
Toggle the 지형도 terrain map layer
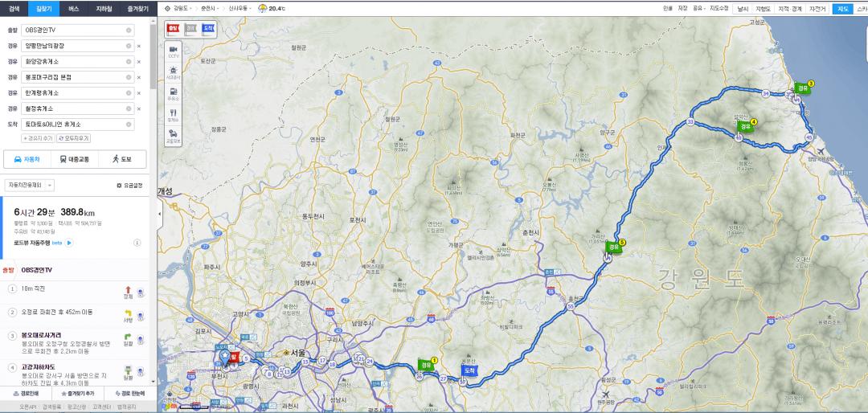coord(763,9)
